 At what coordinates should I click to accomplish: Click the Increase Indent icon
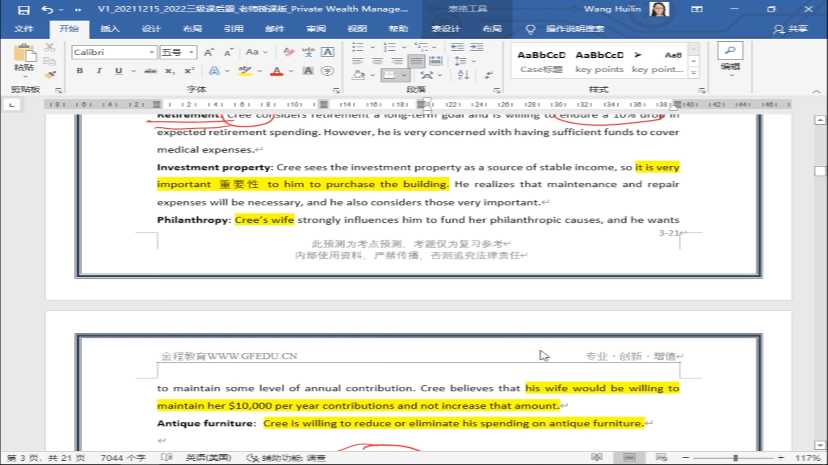pos(477,47)
